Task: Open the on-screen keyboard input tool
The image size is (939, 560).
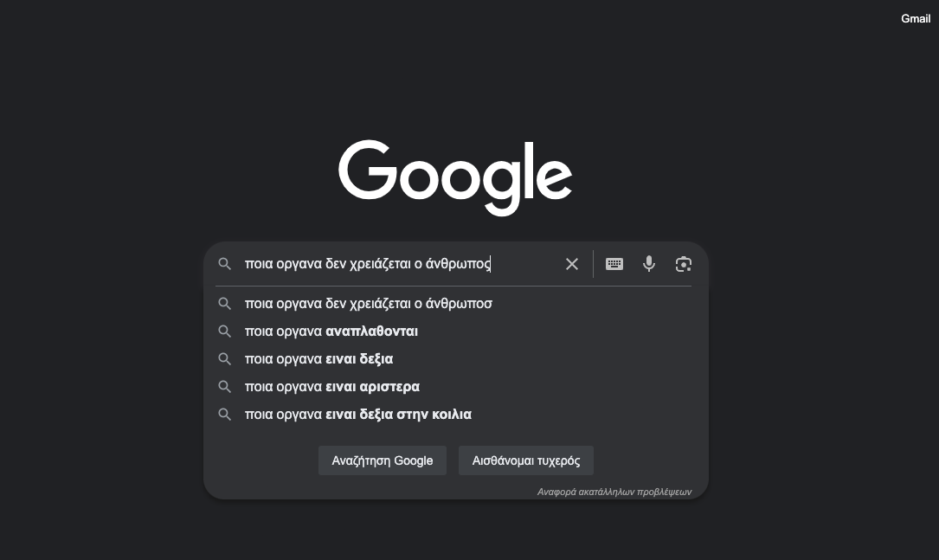Action: click(614, 264)
